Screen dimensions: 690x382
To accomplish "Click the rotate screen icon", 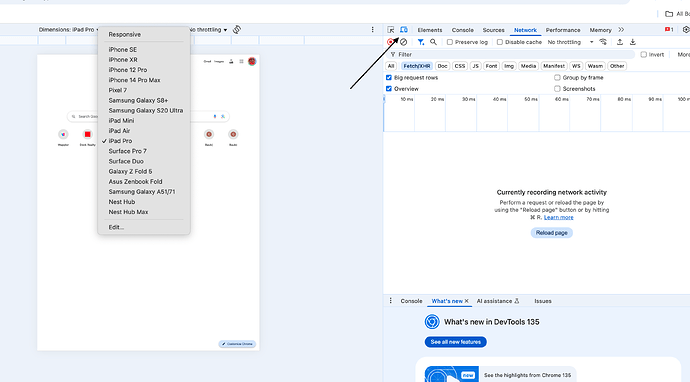I will coord(237,29).
